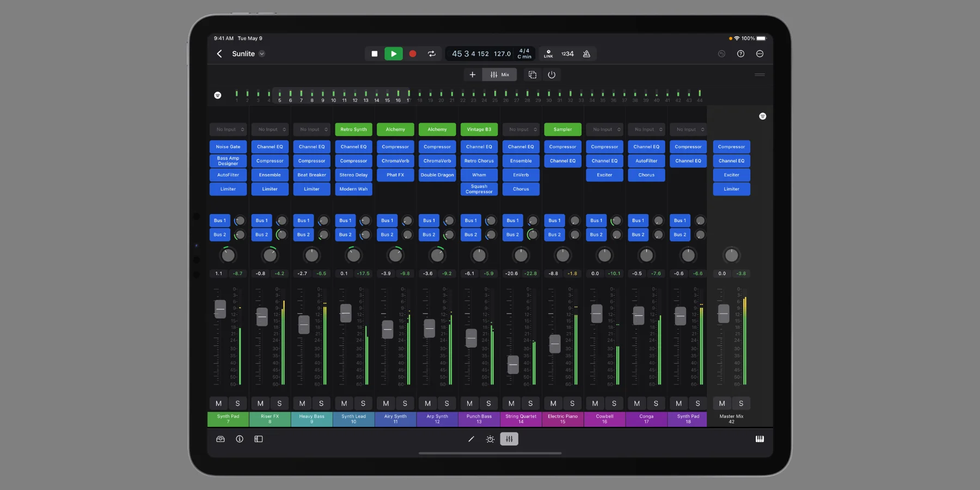Grab the Master Mix volume fader

[723, 314]
